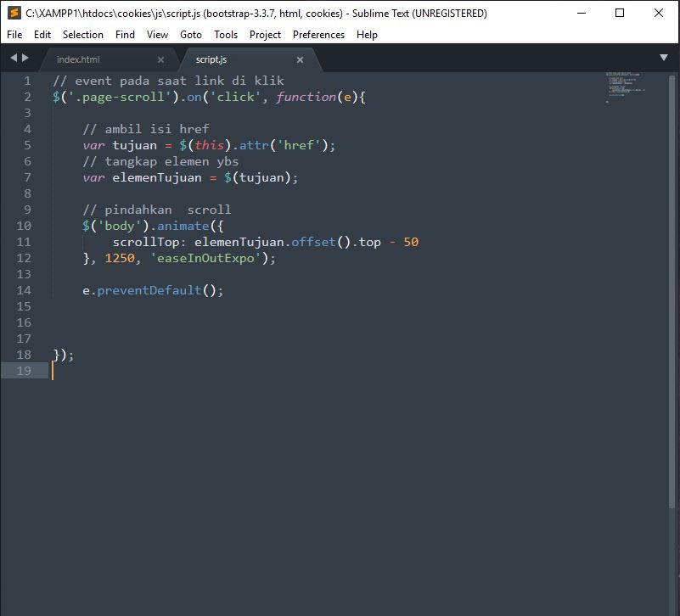
Task: Click the 'preventDefault' method call
Action: (149, 290)
